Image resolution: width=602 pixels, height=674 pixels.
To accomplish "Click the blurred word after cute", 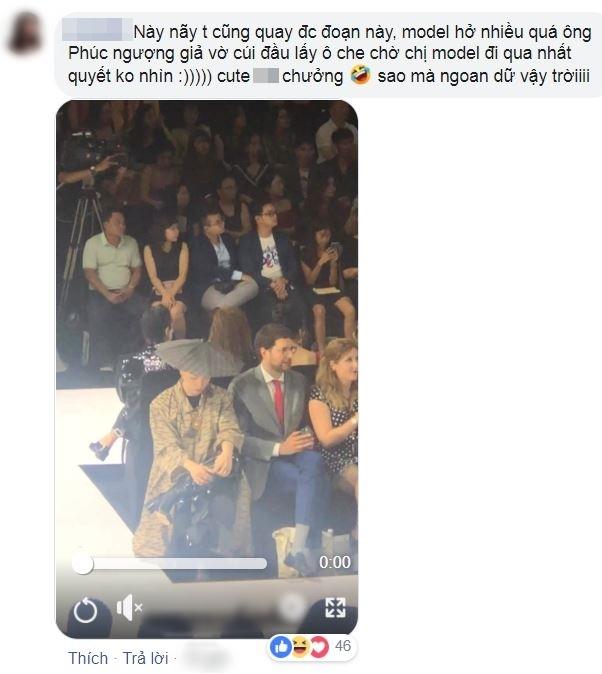I will pyautogui.click(x=266, y=76).
